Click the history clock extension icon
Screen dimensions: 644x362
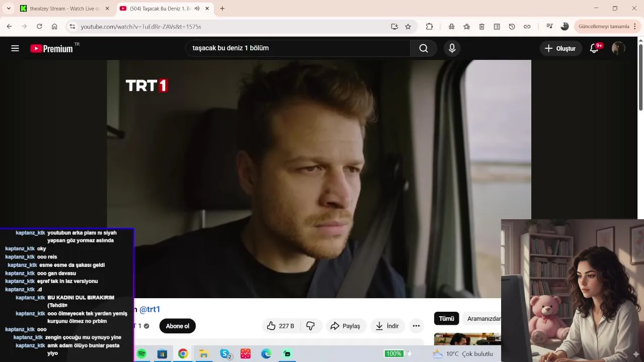(512, 27)
